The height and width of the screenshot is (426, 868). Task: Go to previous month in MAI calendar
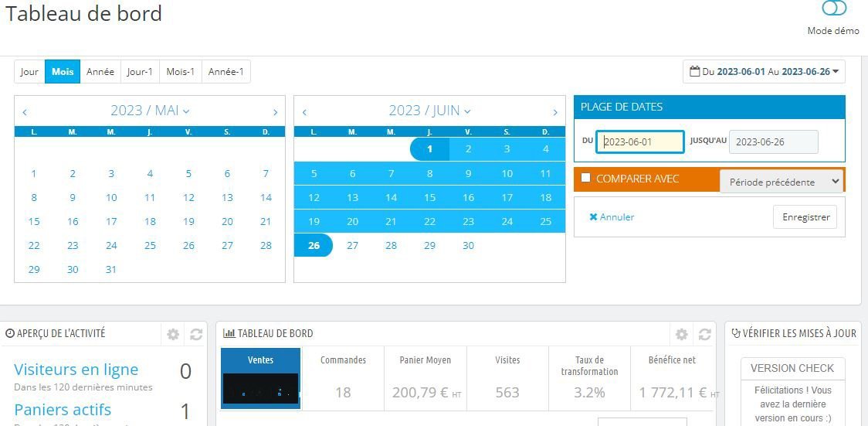point(25,112)
